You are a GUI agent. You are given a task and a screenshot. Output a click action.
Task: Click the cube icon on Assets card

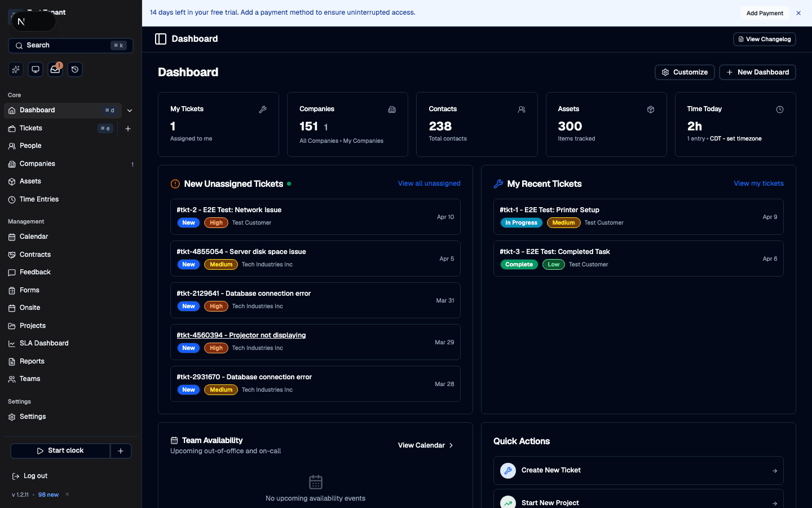[x=651, y=110]
